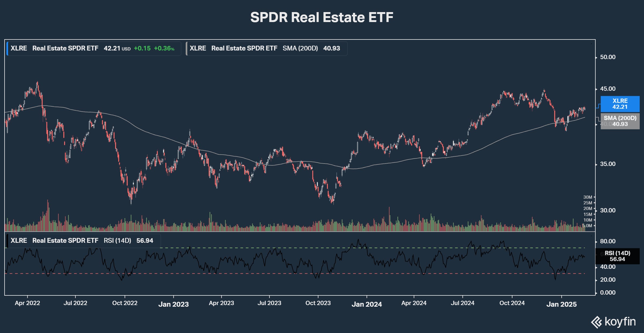Click the 35.00 price axis label

[x=608, y=164]
